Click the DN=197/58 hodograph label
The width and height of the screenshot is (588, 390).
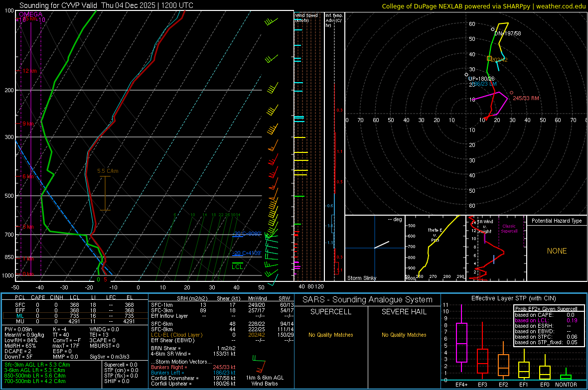pyautogui.click(x=507, y=33)
